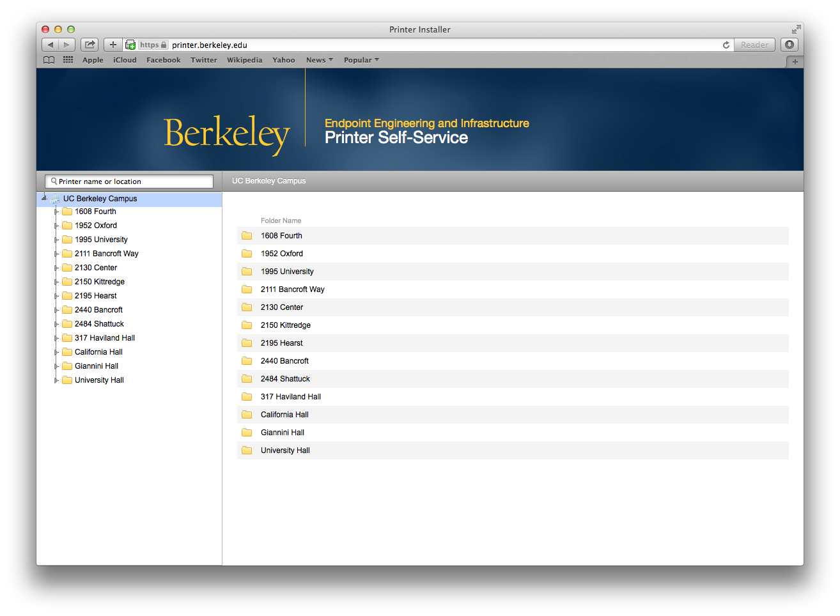
Task: Click the University Hall folder icon in list
Action: [247, 450]
